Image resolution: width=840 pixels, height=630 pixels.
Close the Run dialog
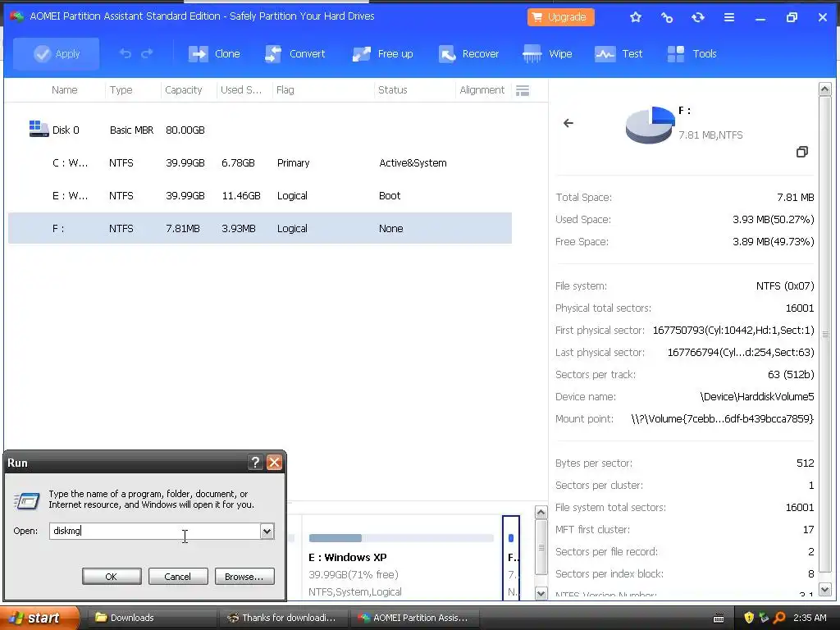[x=274, y=463]
